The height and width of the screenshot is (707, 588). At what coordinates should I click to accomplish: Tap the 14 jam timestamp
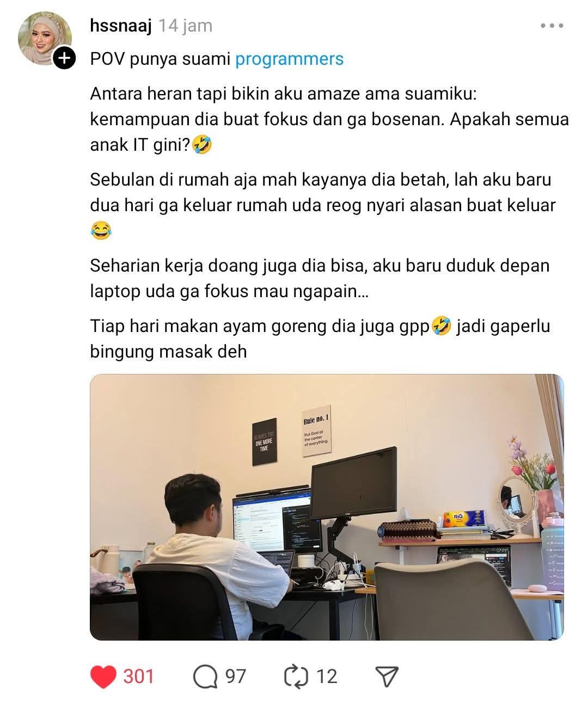185,26
